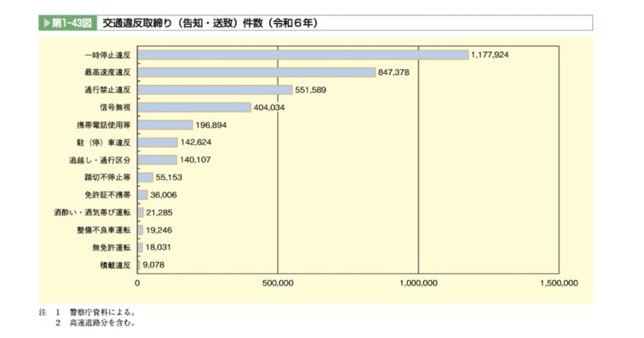This screenshot has height=338, width=644.
Task: Select the 踏切不停止等 category label
Action: [110, 178]
